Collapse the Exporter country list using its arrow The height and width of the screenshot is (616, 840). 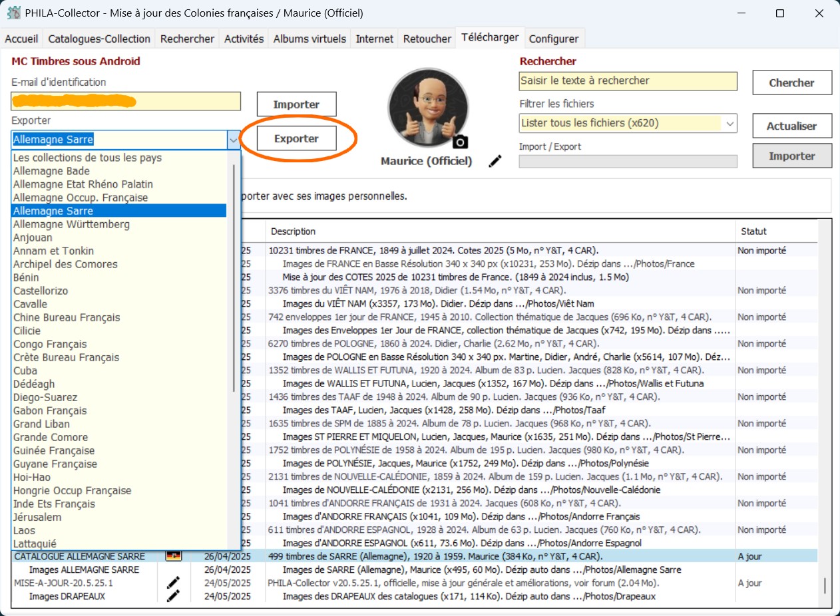(233, 140)
